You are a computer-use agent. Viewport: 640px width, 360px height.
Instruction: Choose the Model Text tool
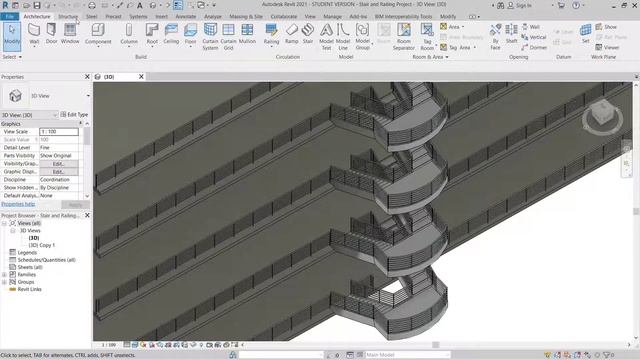point(326,36)
